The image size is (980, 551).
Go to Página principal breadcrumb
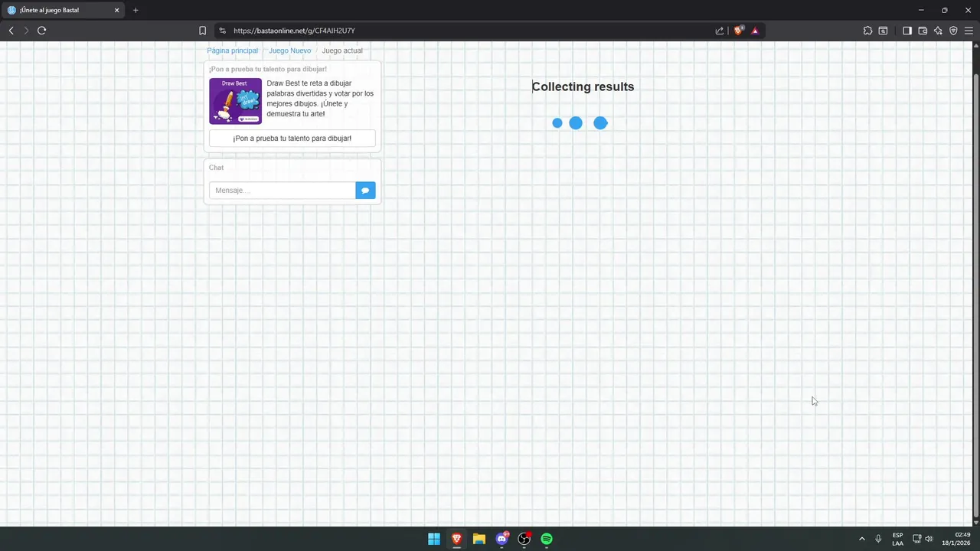(232, 51)
